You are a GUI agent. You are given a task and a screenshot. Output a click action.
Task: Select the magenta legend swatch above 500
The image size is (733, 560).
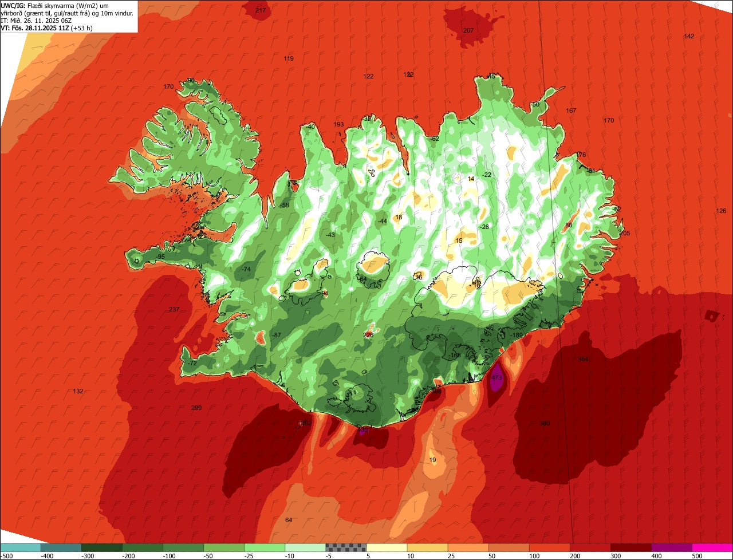[x=712, y=547]
